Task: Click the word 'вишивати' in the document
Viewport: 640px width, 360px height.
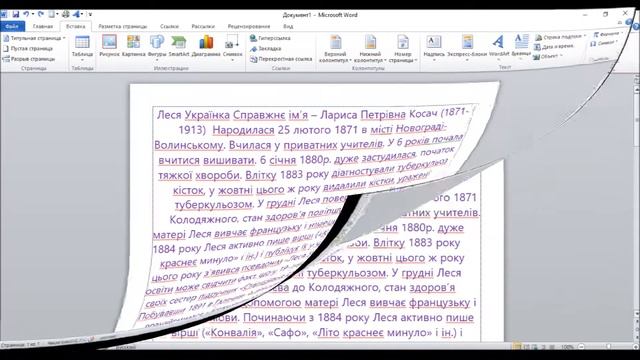Action: tap(229, 160)
